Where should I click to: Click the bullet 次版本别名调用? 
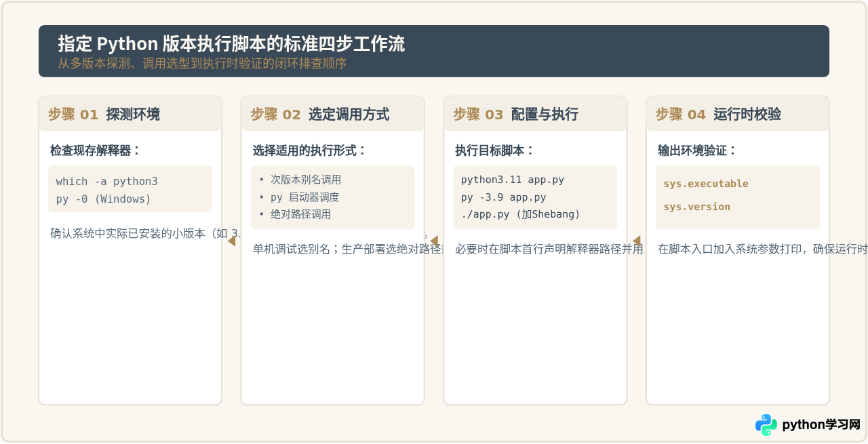click(306, 180)
